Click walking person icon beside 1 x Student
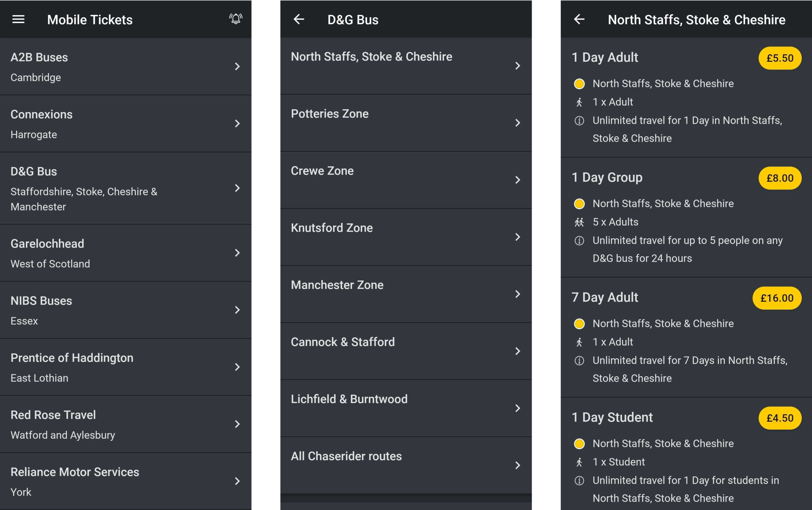 point(579,462)
